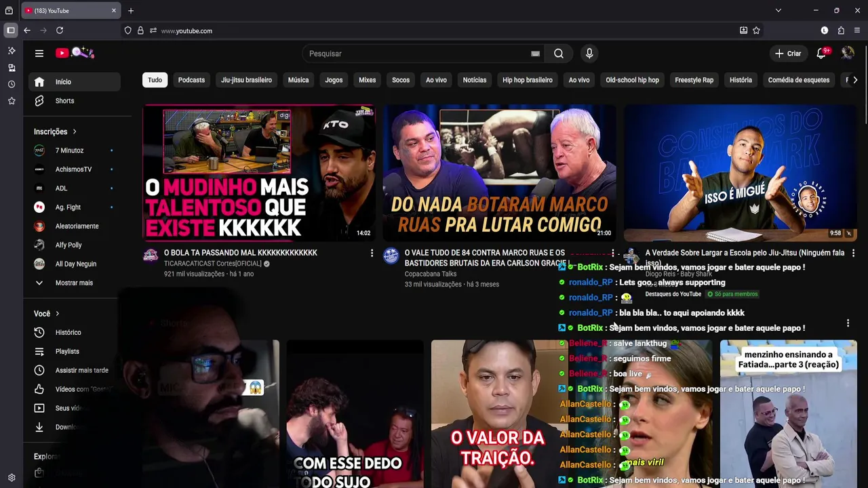Select the Podcasts filter chip
868x488 pixels.
(x=191, y=80)
